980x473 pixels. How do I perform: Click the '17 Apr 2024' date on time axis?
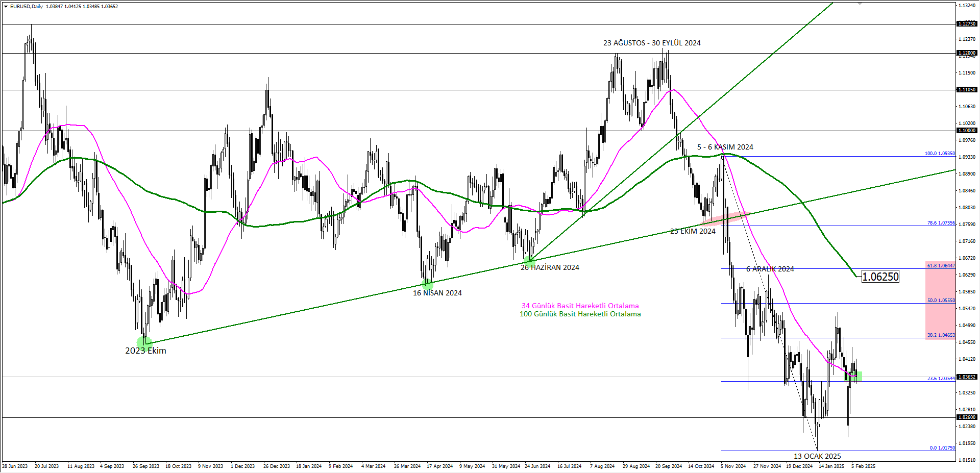pos(439,466)
